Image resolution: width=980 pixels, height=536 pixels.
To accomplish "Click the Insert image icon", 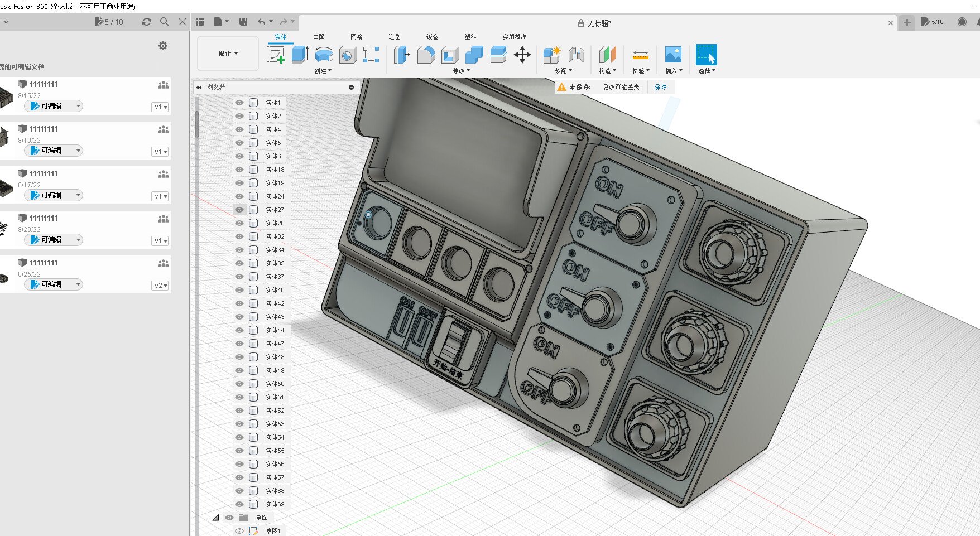I will (673, 55).
